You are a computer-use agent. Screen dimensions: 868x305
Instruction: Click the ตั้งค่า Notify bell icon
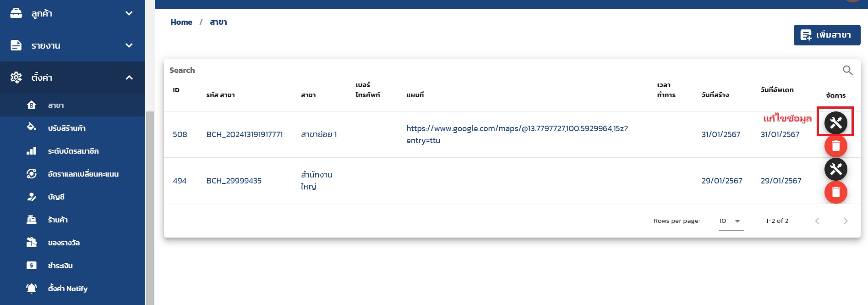tap(32, 288)
